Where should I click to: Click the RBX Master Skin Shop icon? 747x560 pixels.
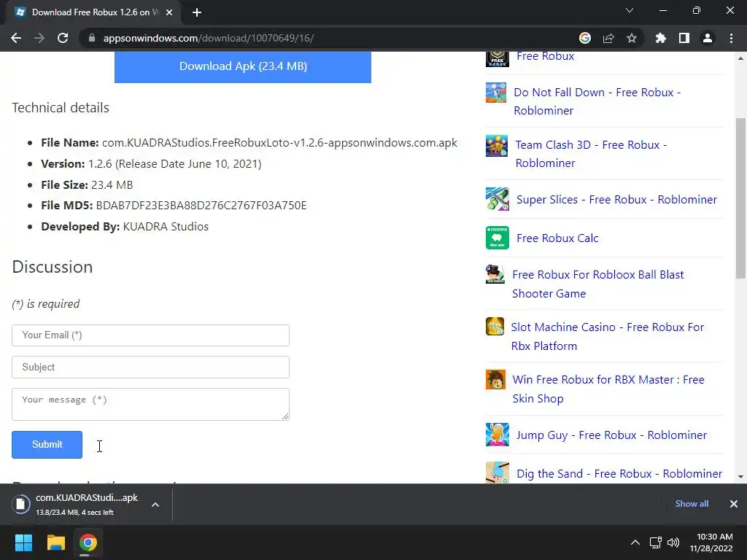point(495,379)
